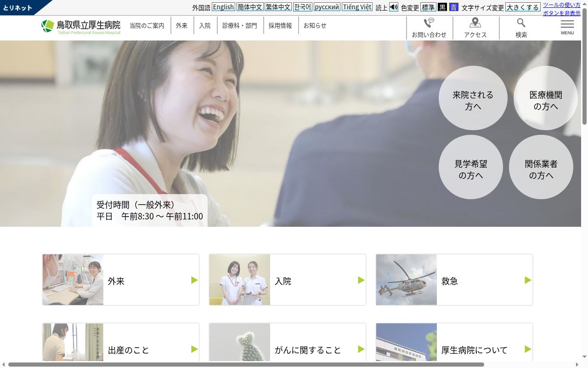Click the 関係業者の方へ circle button
Screen dimensions: 588x368
click(x=541, y=167)
